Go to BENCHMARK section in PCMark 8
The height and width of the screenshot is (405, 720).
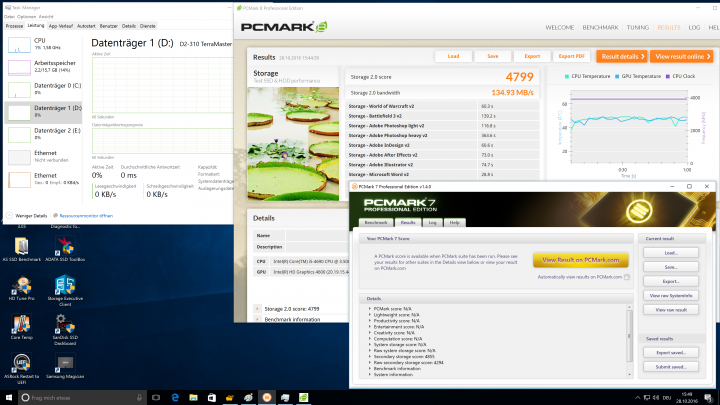pos(600,28)
